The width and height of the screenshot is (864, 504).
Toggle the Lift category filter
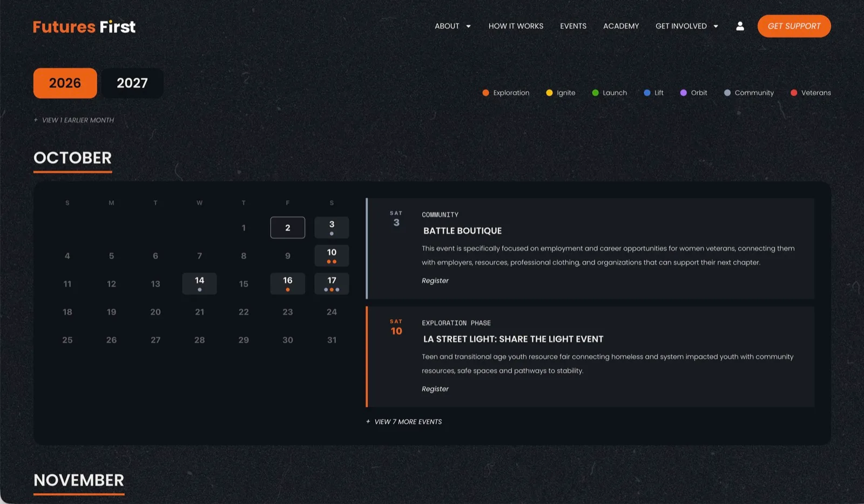coord(653,93)
